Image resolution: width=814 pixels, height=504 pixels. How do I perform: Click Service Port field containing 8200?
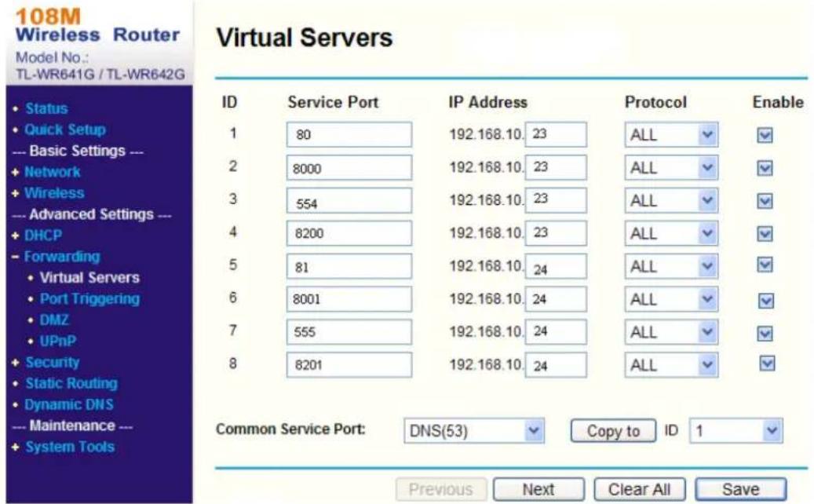349,234
